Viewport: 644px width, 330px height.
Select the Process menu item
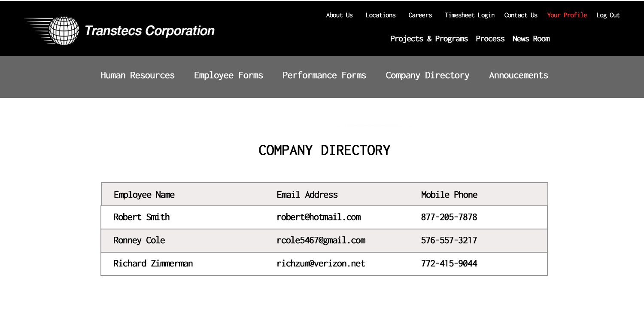490,39
